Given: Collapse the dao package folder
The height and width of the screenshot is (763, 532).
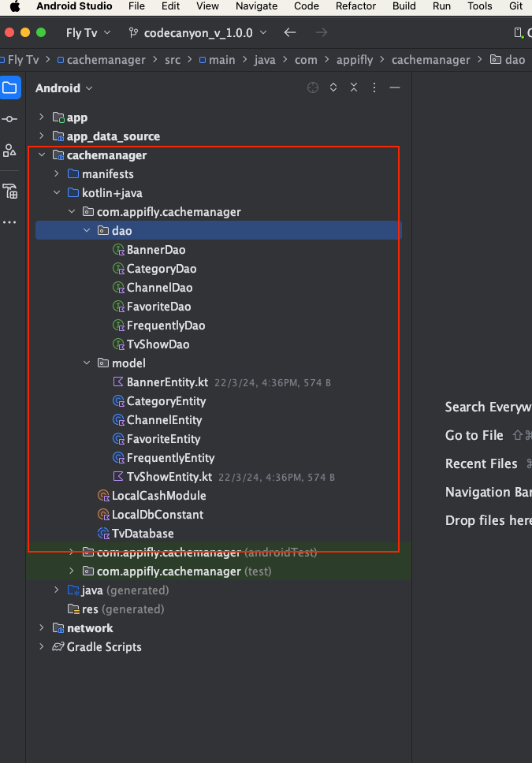Looking at the screenshot, I should click(x=87, y=231).
